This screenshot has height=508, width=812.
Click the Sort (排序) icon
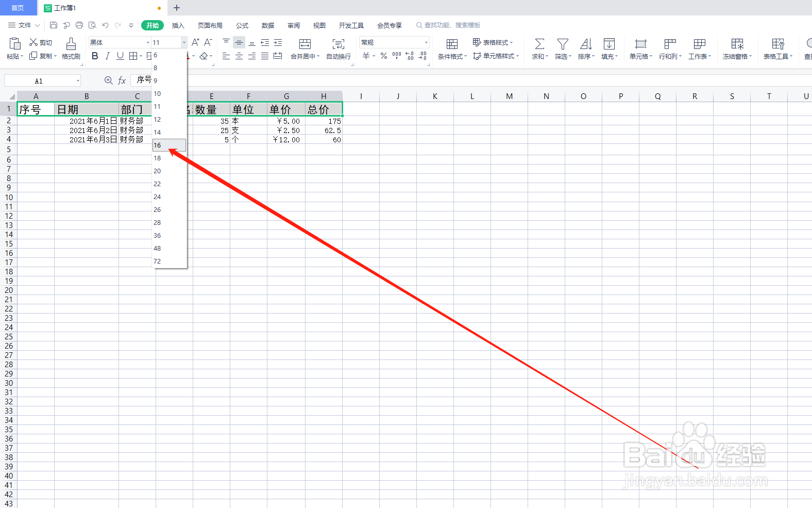586,44
